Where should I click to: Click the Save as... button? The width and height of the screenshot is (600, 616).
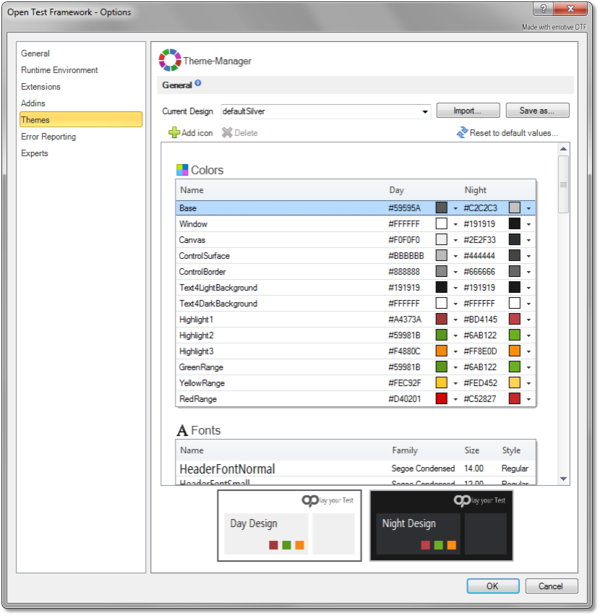click(537, 111)
